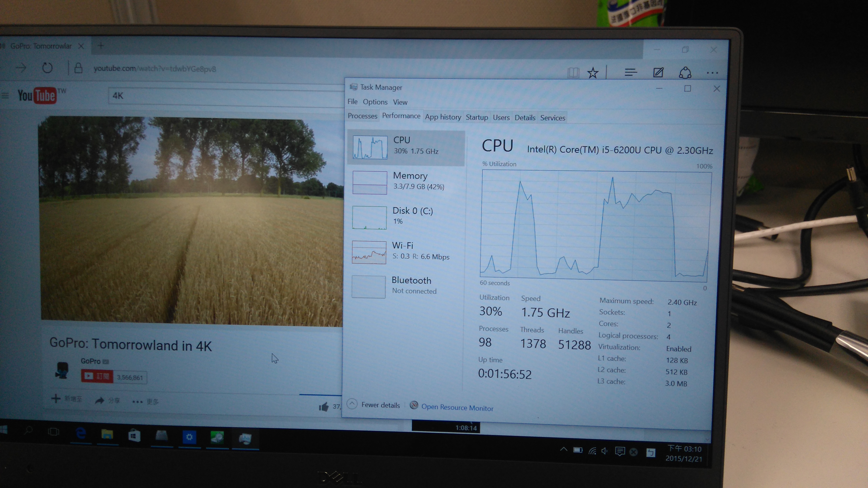Click the Make a Web Note icon
The image size is (868, 488).
tap(658, 72)
